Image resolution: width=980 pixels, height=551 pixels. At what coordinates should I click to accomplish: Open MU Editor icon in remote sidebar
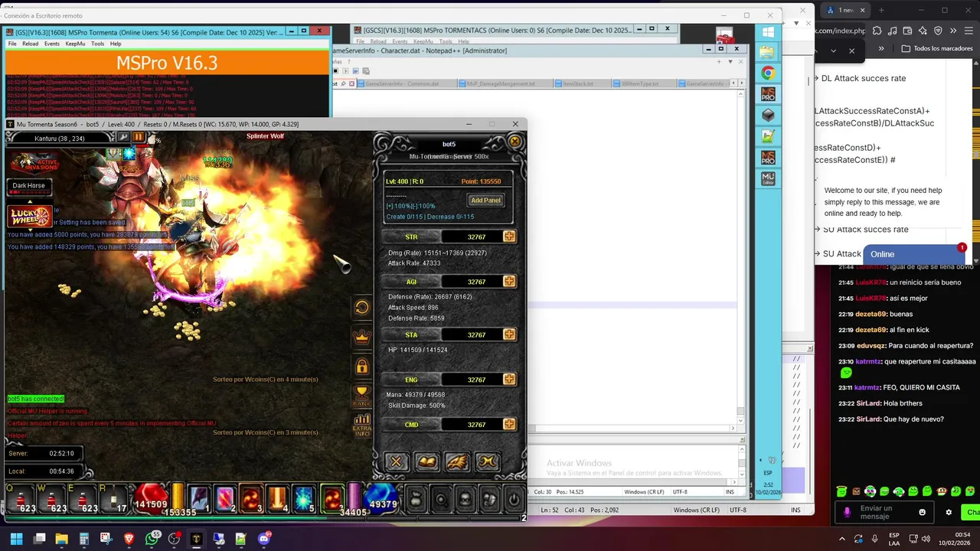[x=767, y=178]
